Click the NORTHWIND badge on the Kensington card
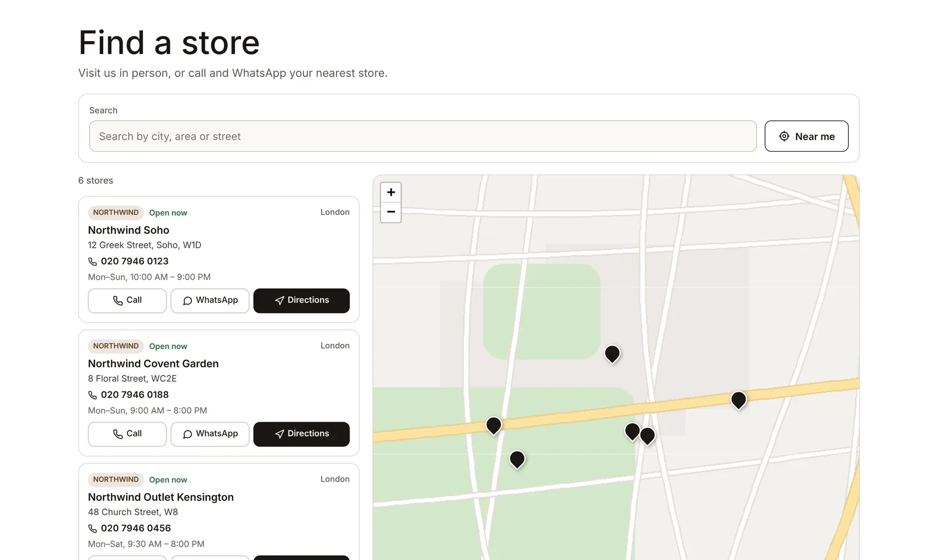This screenshot has width=938, height=560. point(116,480)
